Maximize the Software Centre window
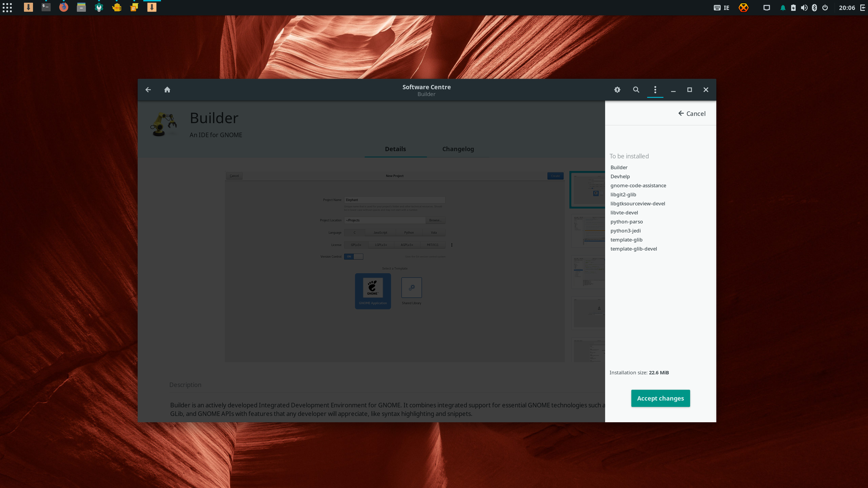This screenshot has width=868, height=488. (x=689, y=90)
